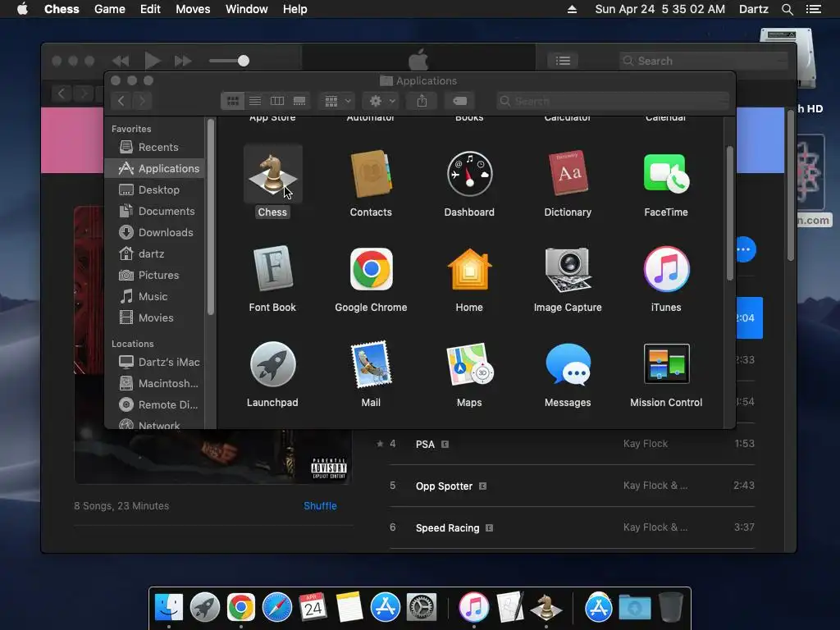Open the Messages application icon
Image resolution: width=840 pixels, height=630 pixels.
click(568, 364)
